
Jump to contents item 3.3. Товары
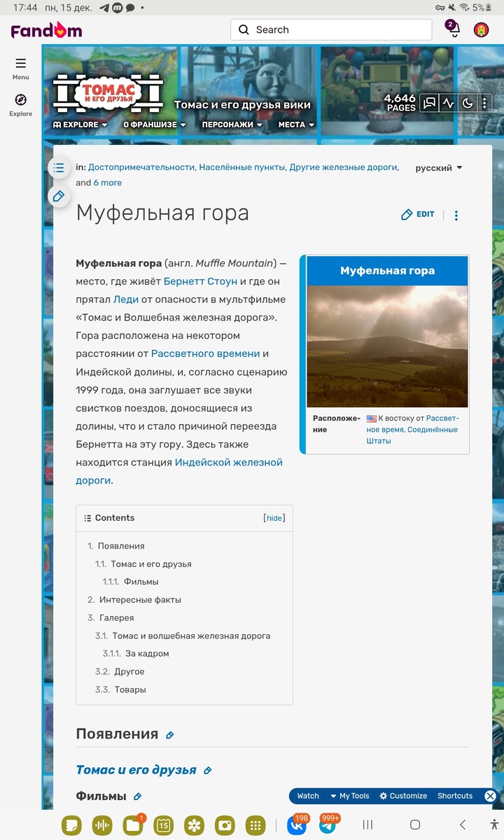120,689
